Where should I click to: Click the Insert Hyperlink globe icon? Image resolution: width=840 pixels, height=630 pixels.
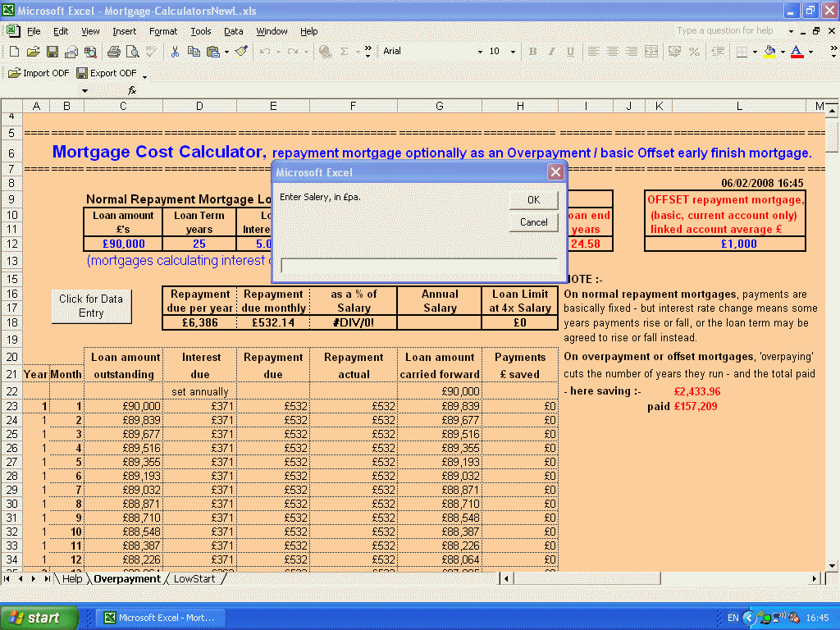[x=325, y=52]
